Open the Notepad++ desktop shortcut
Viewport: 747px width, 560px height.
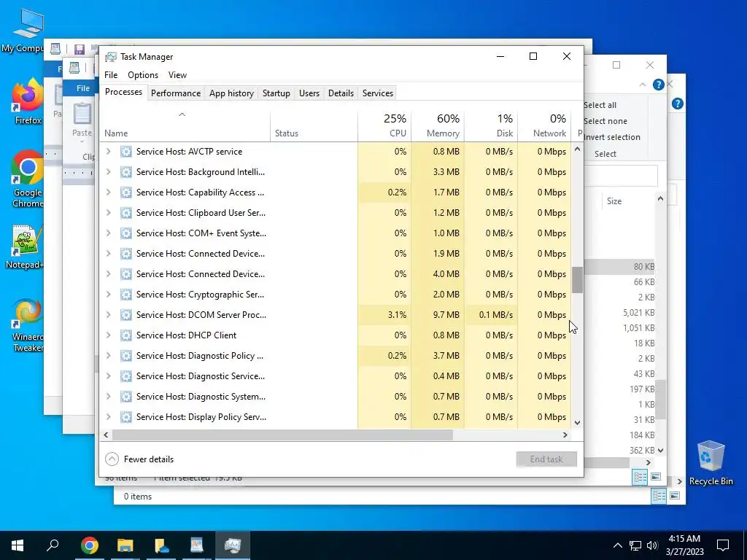(26, 246)
